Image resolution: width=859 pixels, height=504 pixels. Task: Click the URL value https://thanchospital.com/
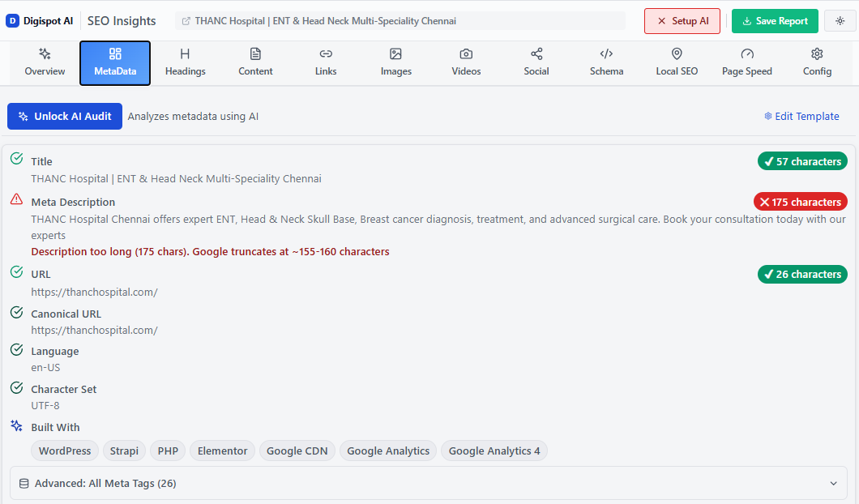tap(94, 292)
